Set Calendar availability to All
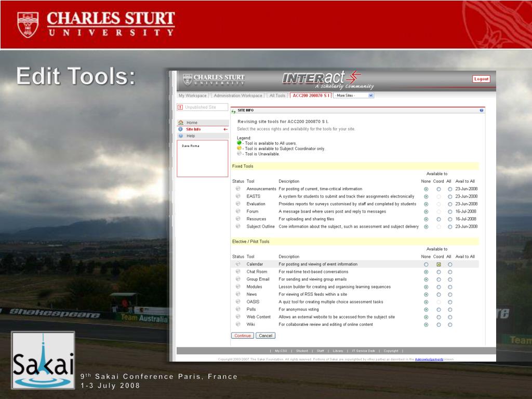Viewport: 532px width, 399px height. (450, 264)
